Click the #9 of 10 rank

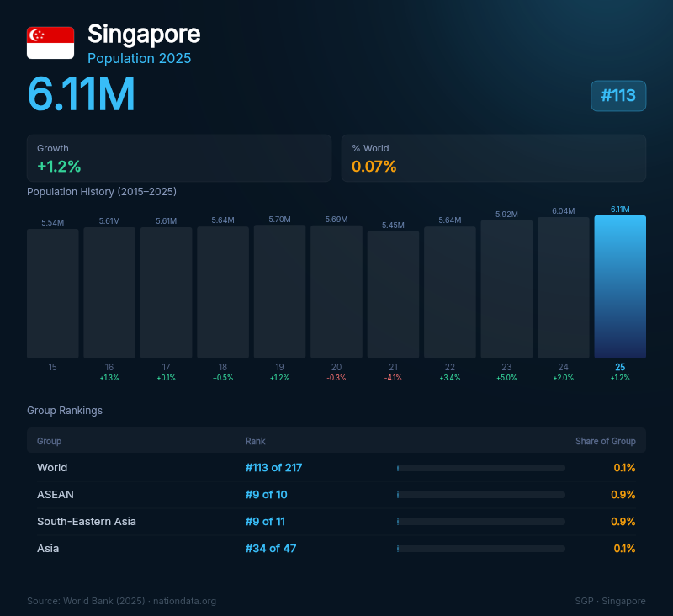pos(266,495)
